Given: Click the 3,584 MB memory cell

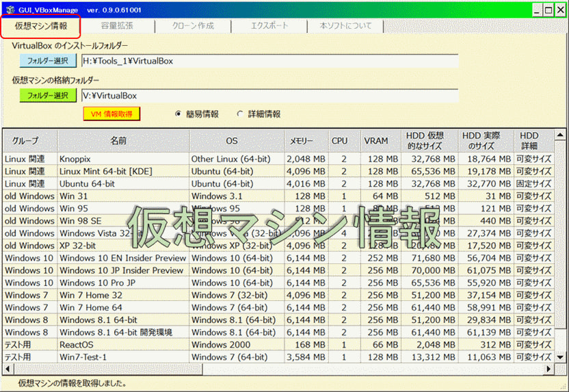Looking at the screenshot, I should pos(306,357).
